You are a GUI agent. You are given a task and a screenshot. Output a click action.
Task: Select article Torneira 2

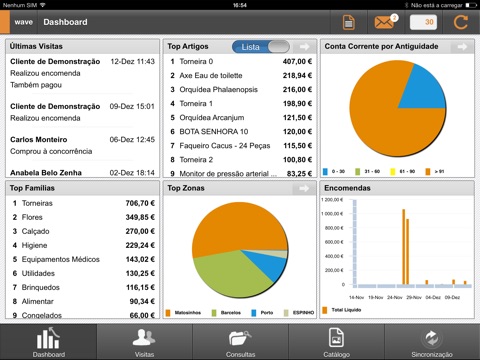[x=240, y=160]
